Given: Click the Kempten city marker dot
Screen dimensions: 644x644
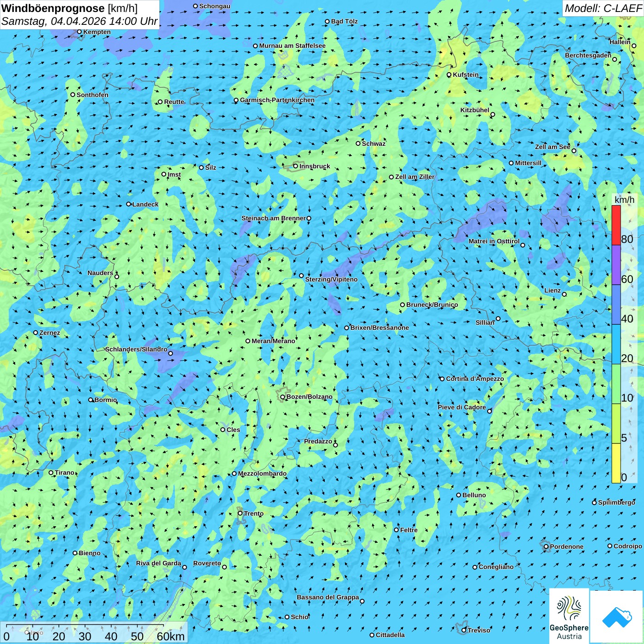Looking at the screenshot, I should point(79,32).
